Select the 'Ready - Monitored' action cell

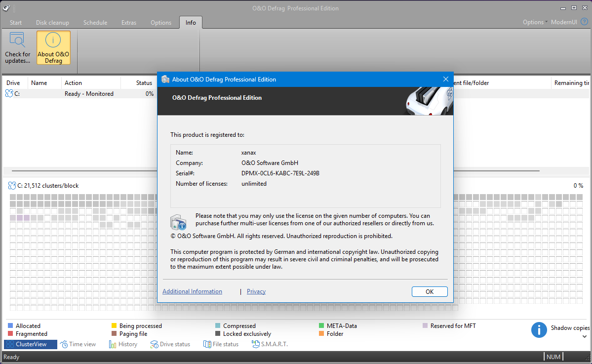89,94
